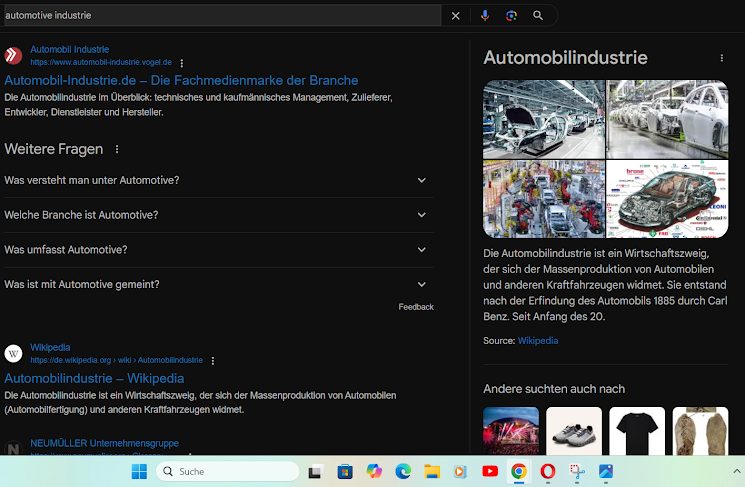Open the three-dot menu beside 'Weitere Fragen'
Viewport: 745px width, 487px height.
pyautogui.click(x=117, y=149)
